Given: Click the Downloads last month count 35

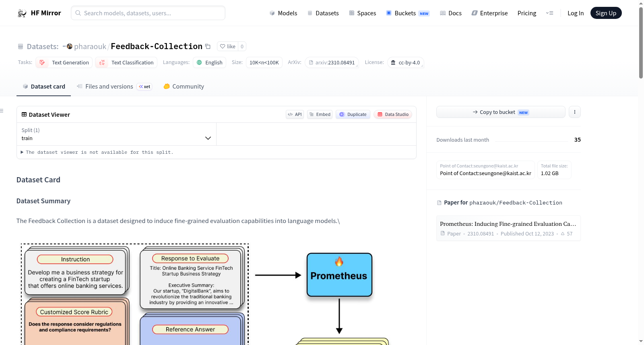Looking at the screenshot, I should pos(578,140).
